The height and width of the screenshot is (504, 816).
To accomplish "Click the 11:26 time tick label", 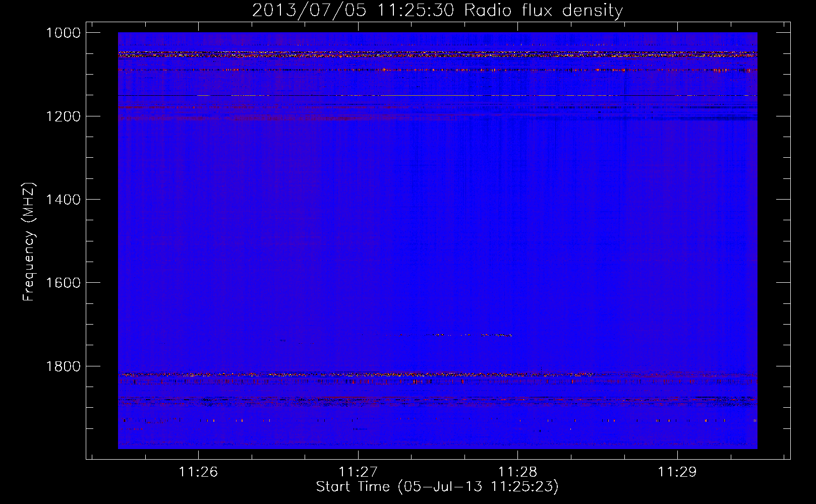I will click(x=198, y=472).
